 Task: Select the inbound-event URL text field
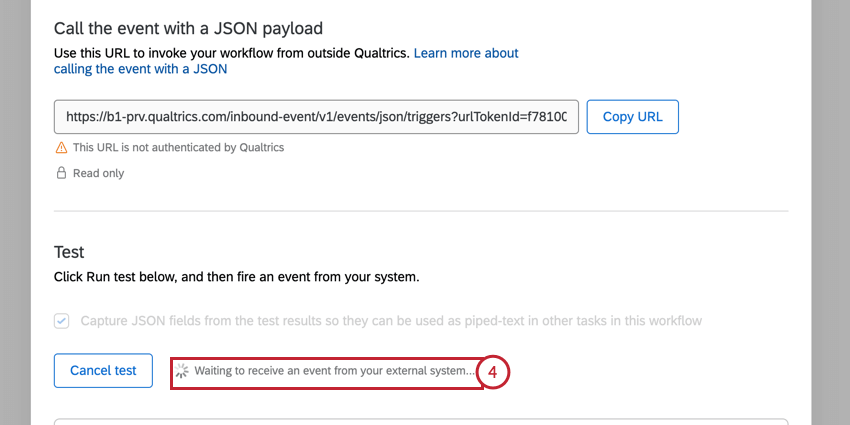(x=316, y=117)
